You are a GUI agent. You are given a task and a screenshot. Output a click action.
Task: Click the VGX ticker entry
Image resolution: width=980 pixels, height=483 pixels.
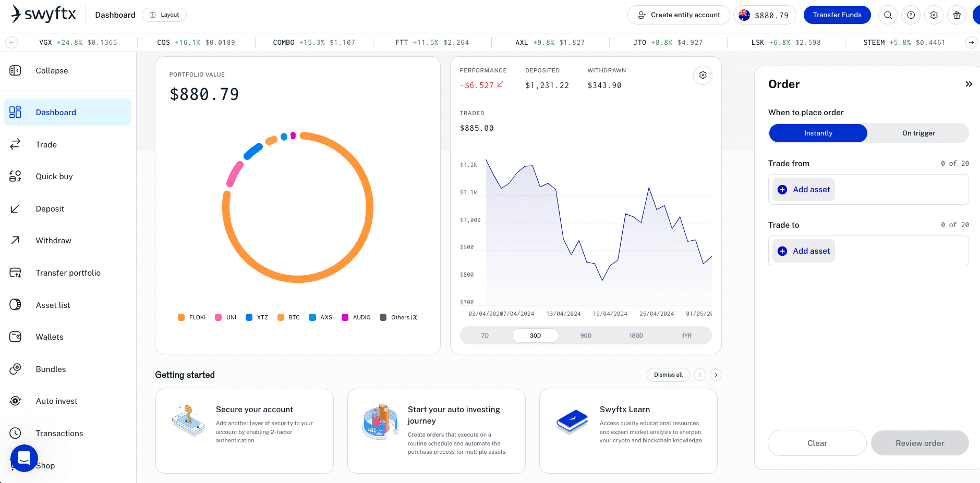78,42
